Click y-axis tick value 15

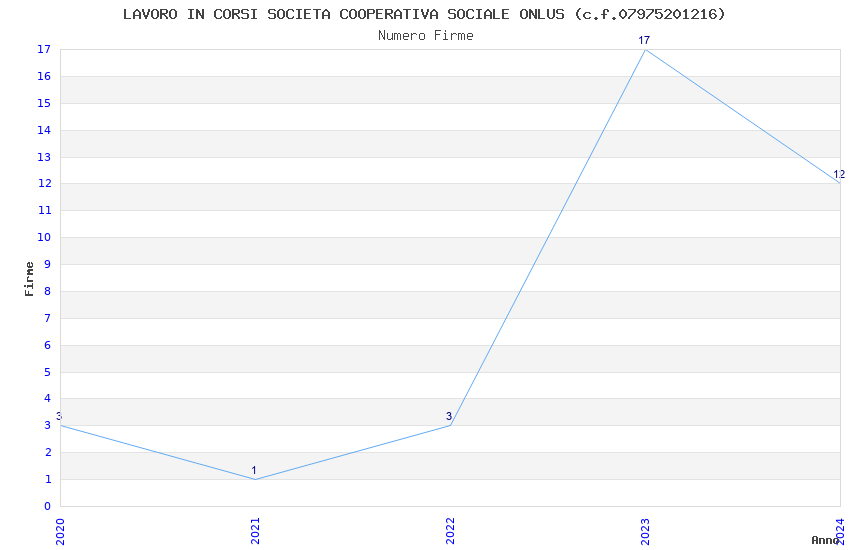44,103
